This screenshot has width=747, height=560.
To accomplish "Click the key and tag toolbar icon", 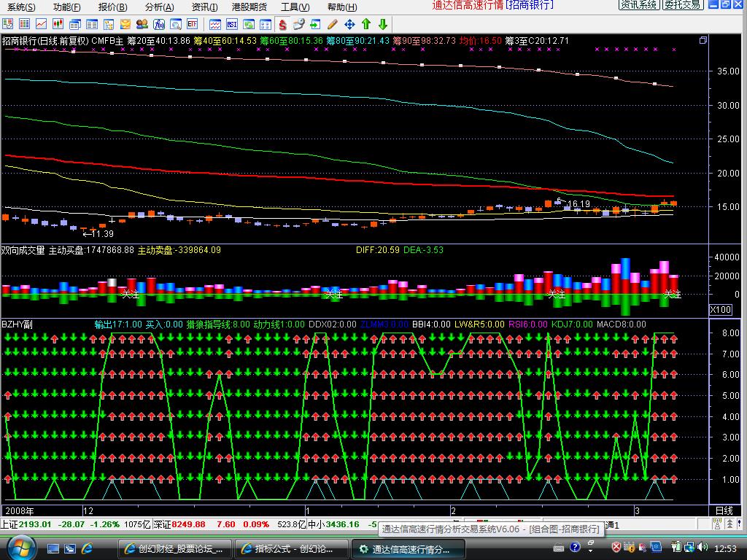I will (x=298, y=24).
